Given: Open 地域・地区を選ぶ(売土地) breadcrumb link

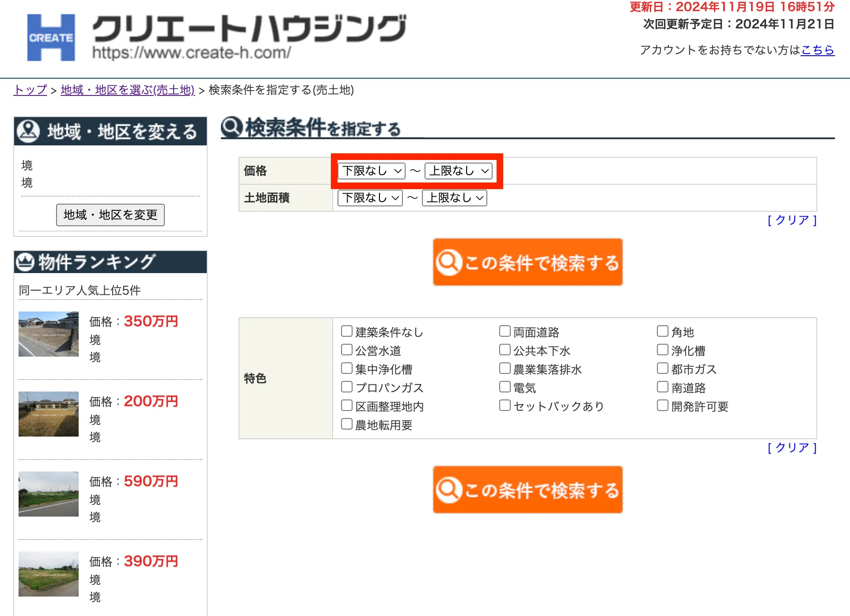Looking at the screenshot, I should 127,90.
